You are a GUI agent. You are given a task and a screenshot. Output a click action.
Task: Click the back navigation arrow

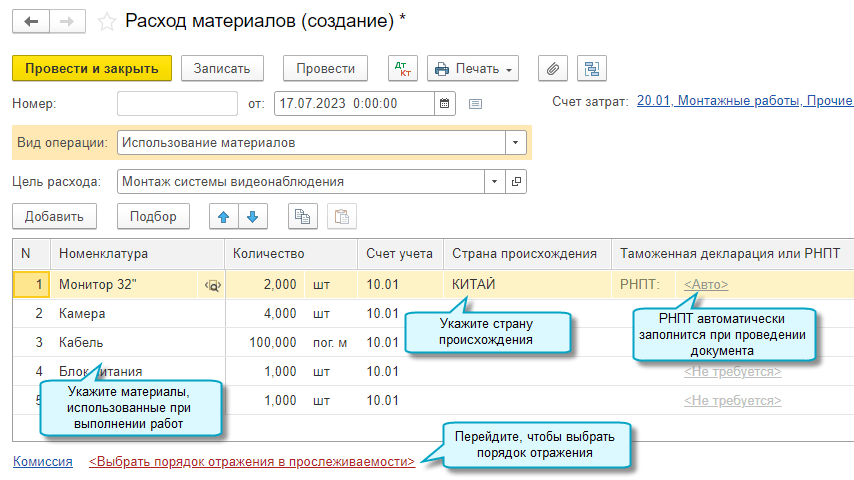31,21
